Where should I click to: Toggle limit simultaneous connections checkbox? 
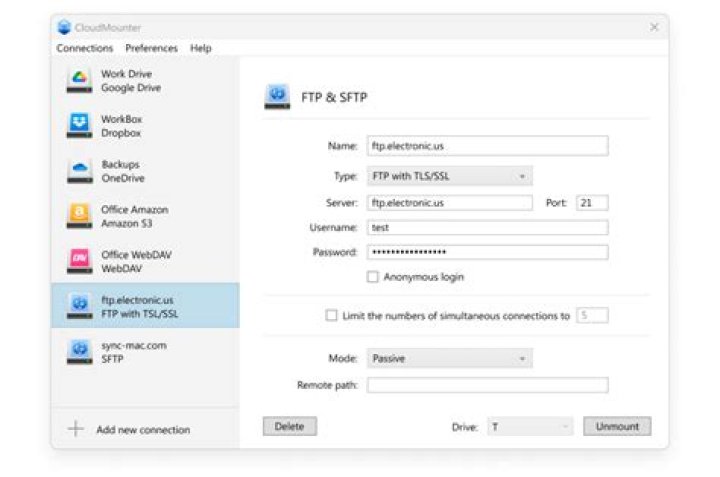point(331,315)
